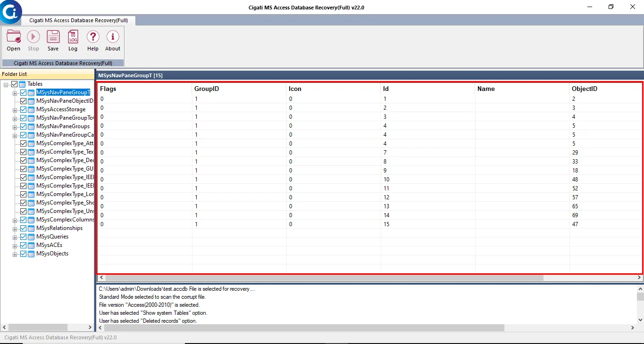Click the MSysComplexType_GU table icon

pos(32,169)
